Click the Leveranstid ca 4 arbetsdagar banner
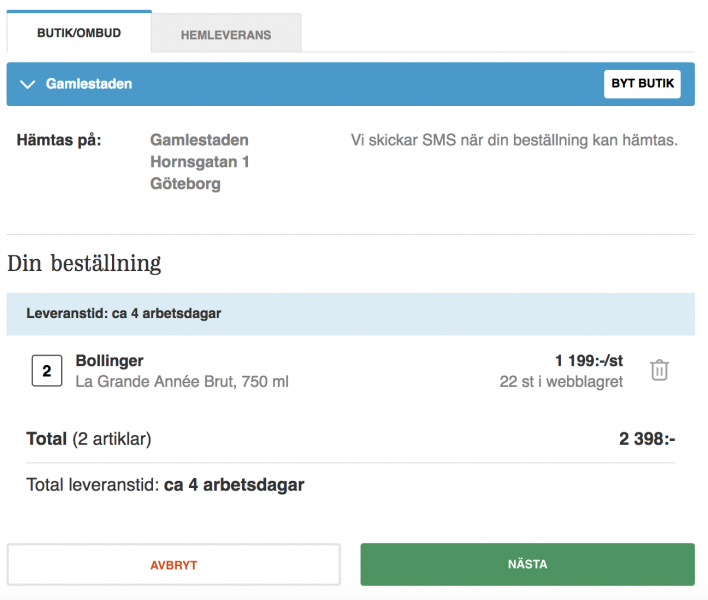Screen dimensions: 708x600 [350, 314]
